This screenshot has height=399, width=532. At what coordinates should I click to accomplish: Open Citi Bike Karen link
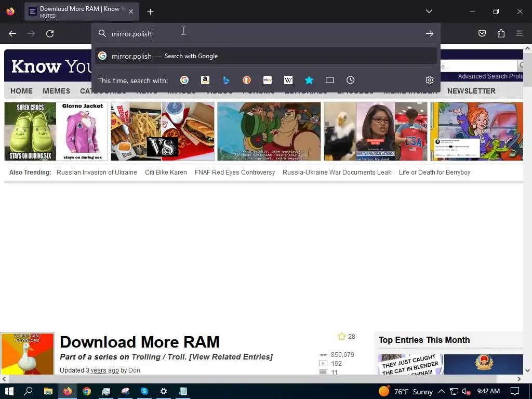[x=166, y=172]
